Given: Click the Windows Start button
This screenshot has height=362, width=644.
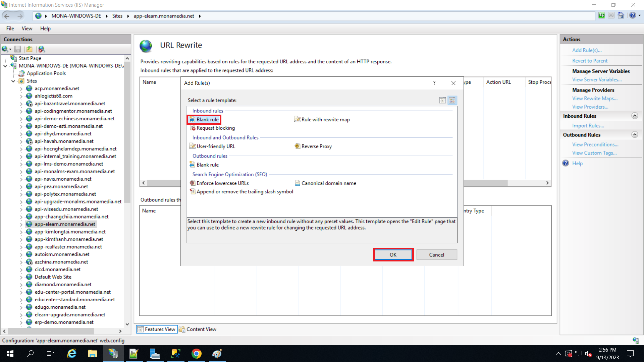Looking at the screenshot, I should coord(10,354).
